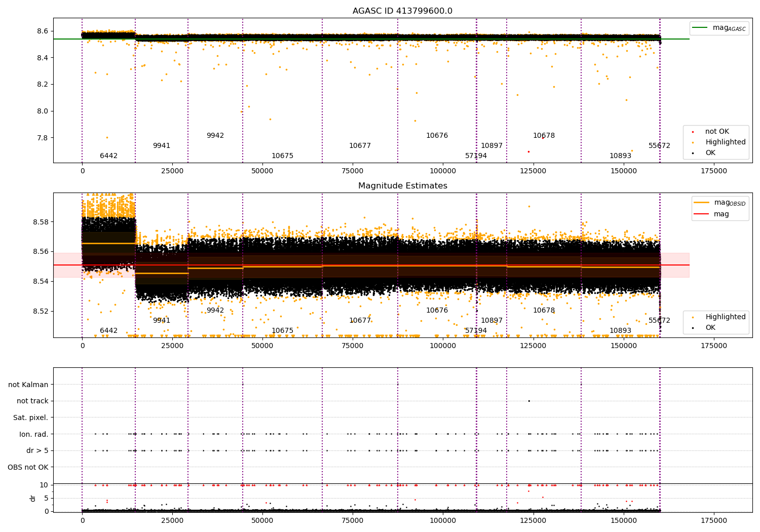Viewport: 760px width, 532px height.
Task: Click obsid label 10678 in Magnitude Estimates plot
Action: click(x=544, y=311)
